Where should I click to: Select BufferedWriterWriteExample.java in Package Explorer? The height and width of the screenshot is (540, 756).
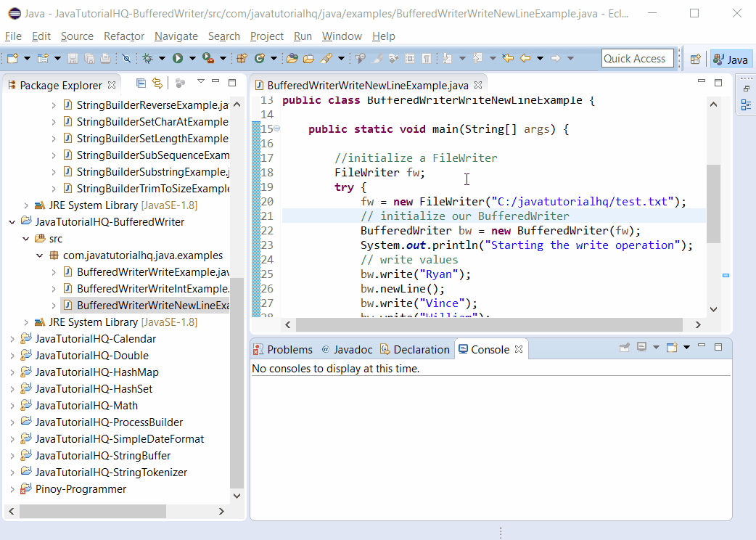click(143, 271)
